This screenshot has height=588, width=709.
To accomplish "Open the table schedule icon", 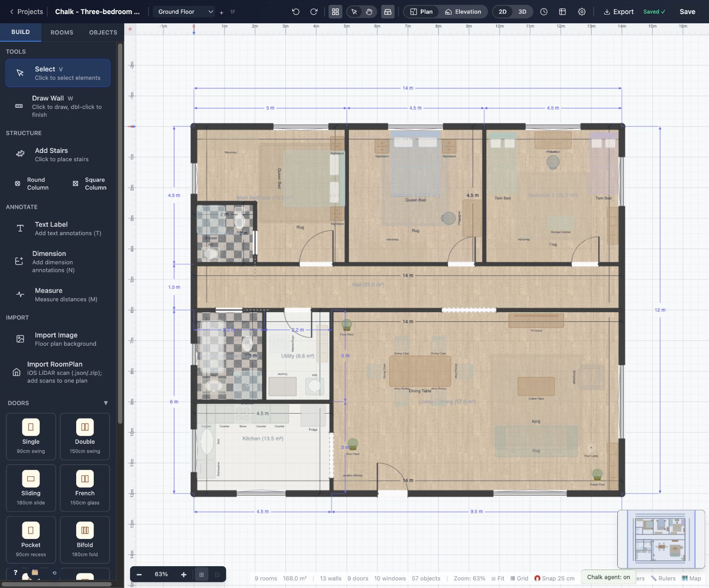I will point(562,12).
